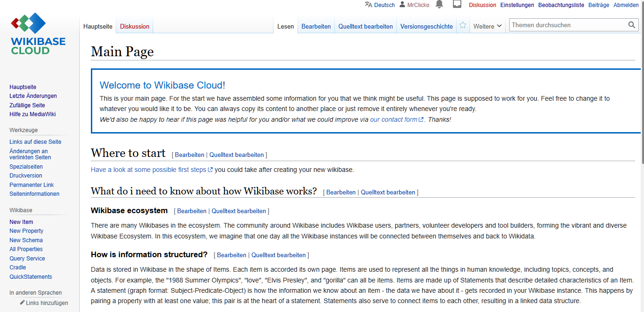The width and height of the screenshot is (644, 312).
Task: Click the Permanenter Link entry
Action: coord(31,185)
